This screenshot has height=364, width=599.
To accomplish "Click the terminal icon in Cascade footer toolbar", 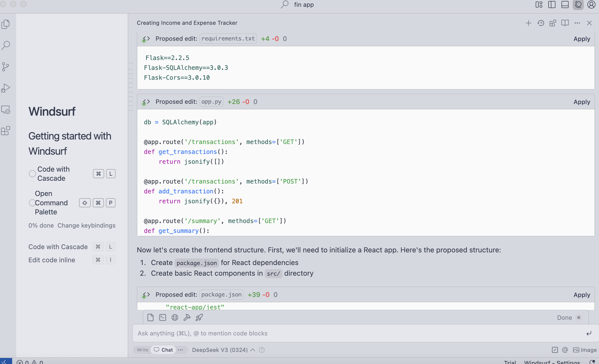I will pyautogui.click(x=162, y=318).
